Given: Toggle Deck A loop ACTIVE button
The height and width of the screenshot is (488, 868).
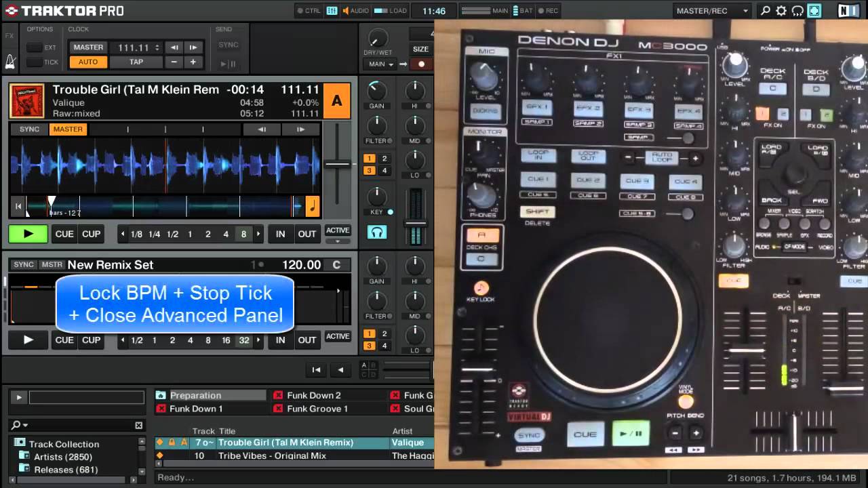Looking at the screenshot, I should coord(337,231).
